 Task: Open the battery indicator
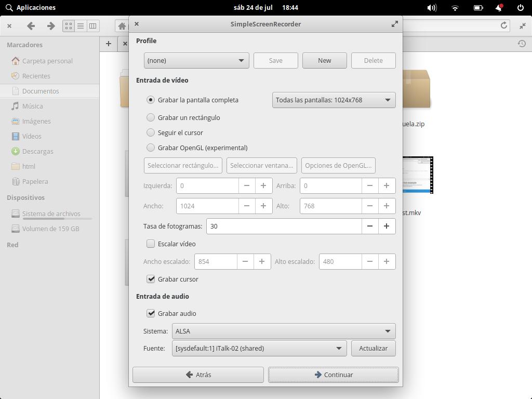click(478, 7)
